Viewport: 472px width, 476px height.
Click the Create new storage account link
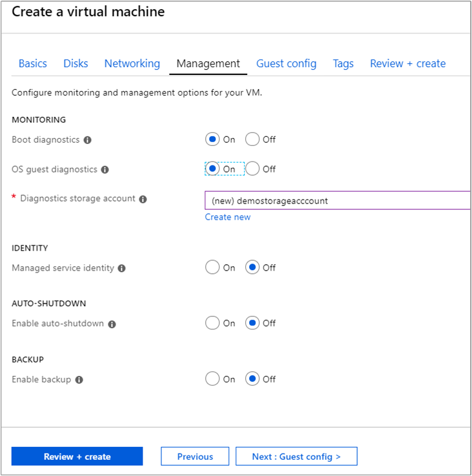[228, 217]
